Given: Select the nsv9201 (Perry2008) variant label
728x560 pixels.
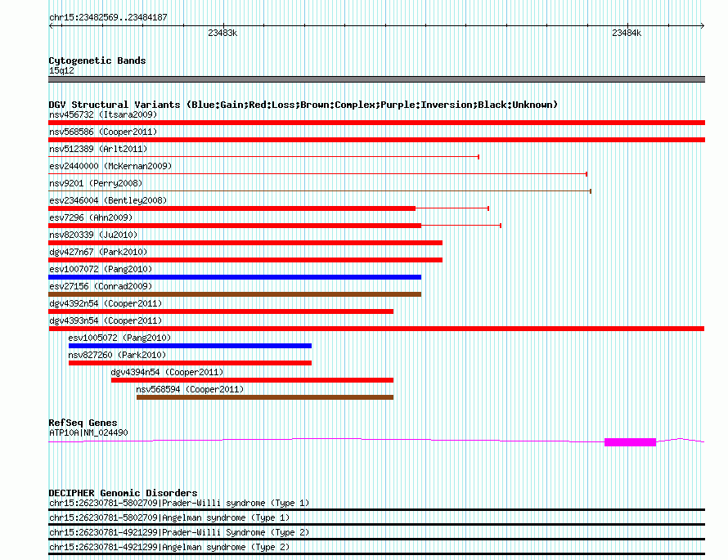Looking at the screenshot, I should pos(96,183).
